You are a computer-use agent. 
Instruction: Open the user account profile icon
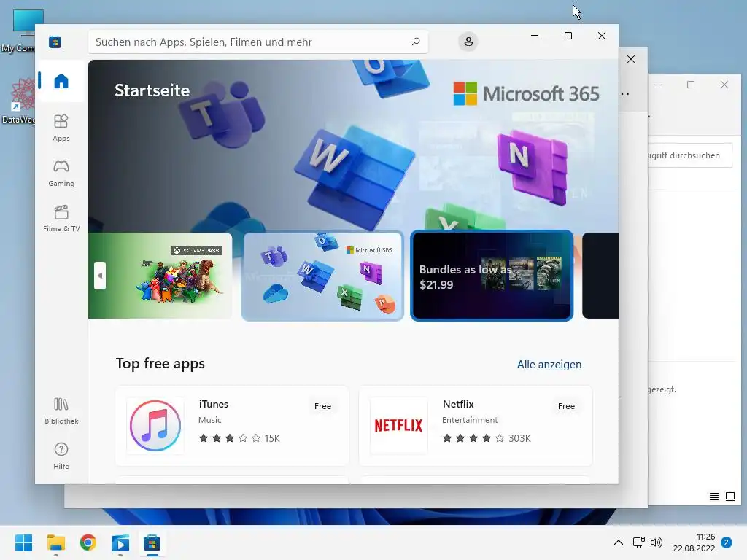468,42
